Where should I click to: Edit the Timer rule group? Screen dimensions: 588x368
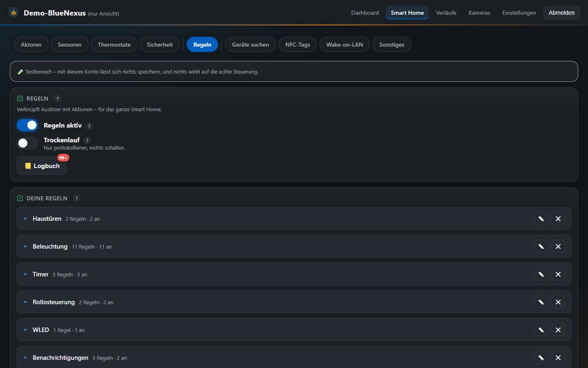tap(541, 274)
